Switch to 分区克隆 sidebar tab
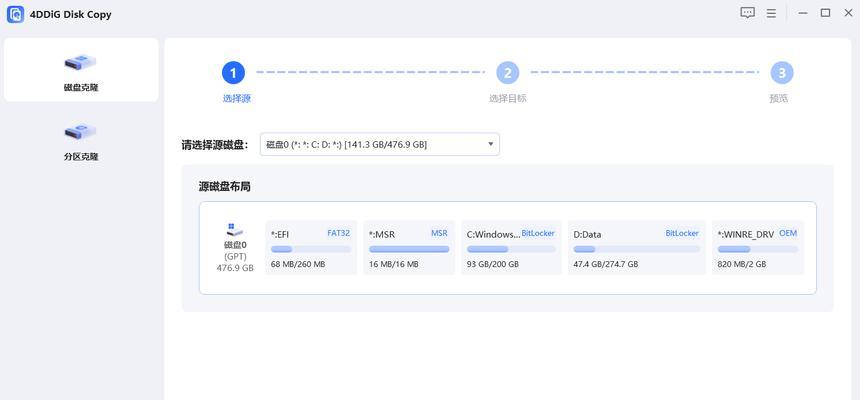 pos(81,140)
